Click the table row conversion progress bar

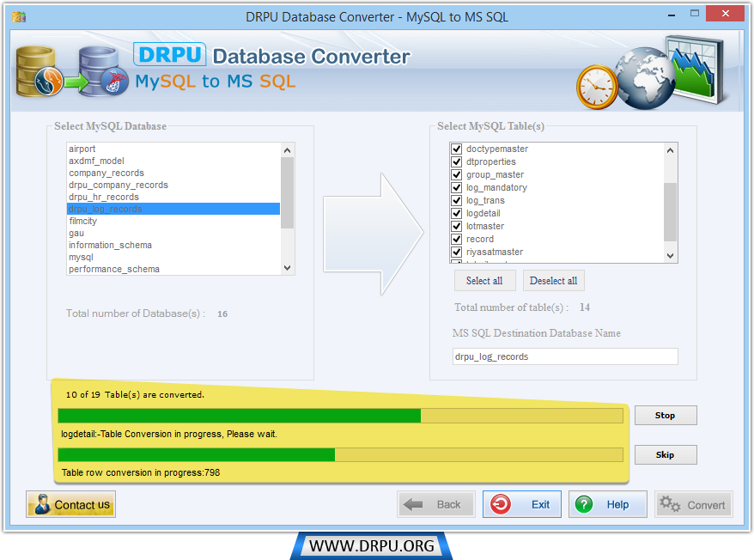pyautogui.click(x=340, y=454)
